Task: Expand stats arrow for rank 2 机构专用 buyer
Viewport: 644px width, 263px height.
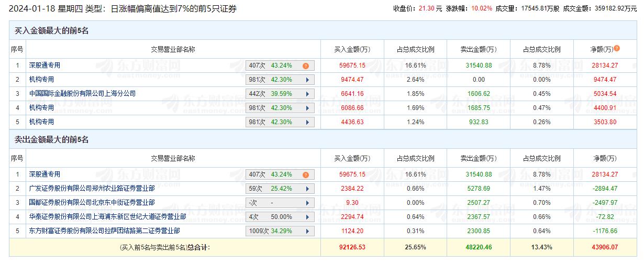Action: coord(307,80)
